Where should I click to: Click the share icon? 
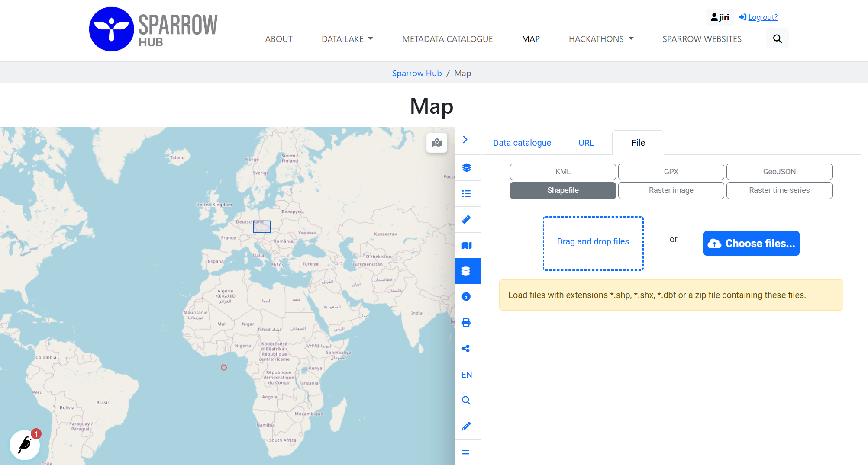(x=468, y=349)
